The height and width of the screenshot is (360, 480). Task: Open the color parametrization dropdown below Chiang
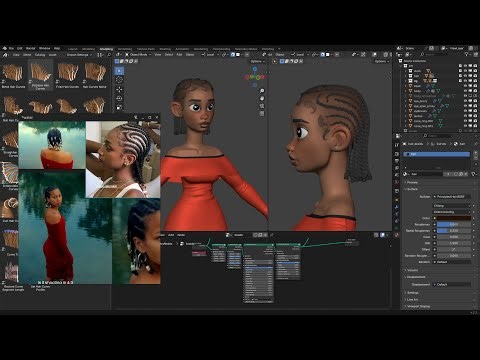(452, 212)
